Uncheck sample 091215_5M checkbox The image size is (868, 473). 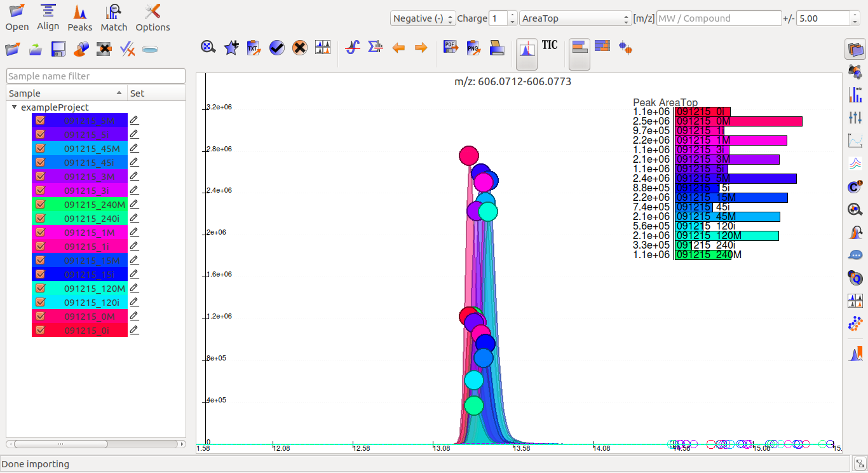40,120
